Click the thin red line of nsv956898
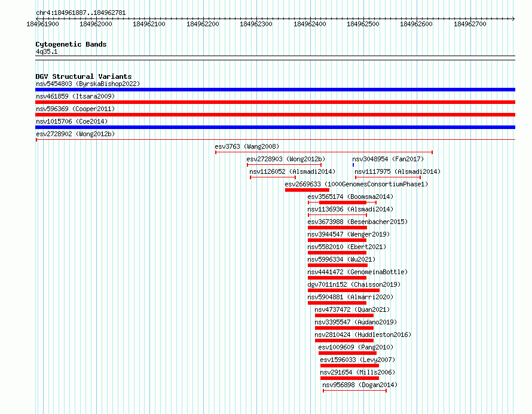This screenshot has height=414, width=532. click(355, 391)
